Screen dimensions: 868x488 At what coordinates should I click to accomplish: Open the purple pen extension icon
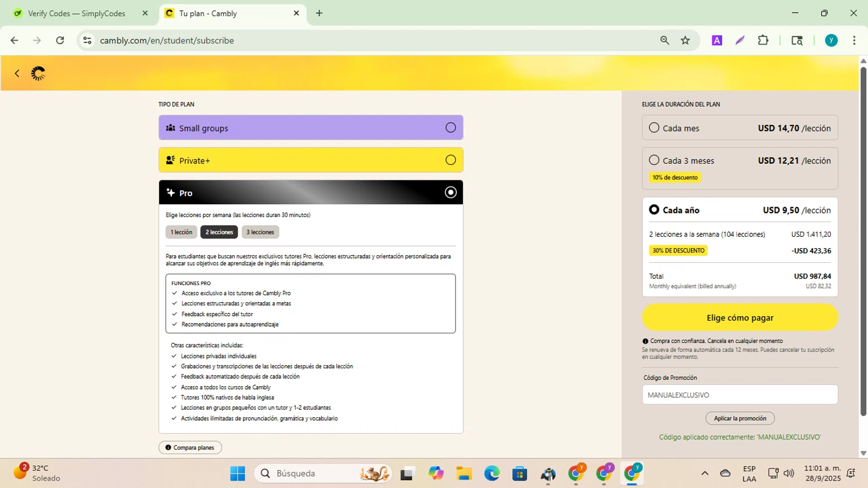740,41
